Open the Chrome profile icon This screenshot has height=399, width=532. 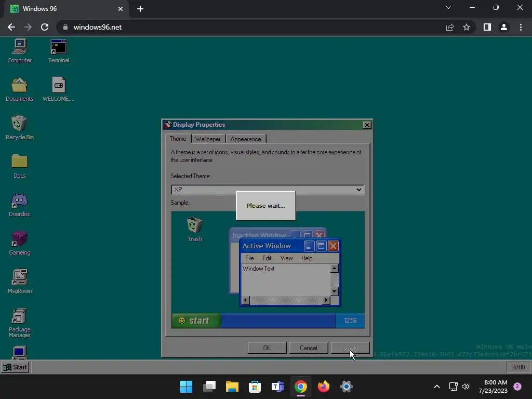tap(504, 27)
